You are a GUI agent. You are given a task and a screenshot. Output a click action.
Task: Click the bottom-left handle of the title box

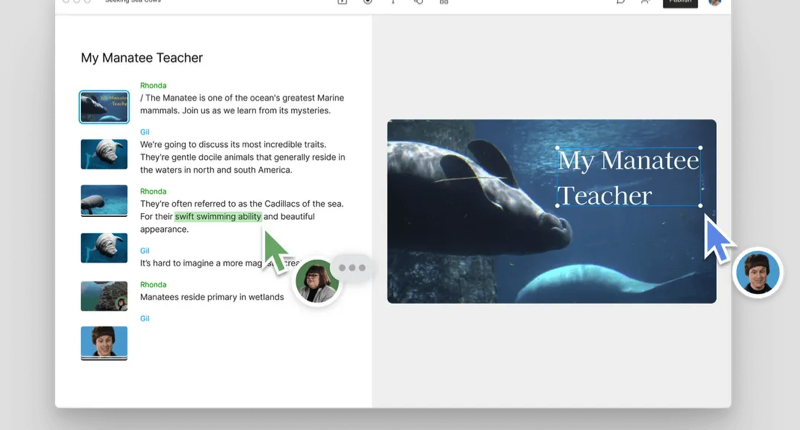coord(557,206)
